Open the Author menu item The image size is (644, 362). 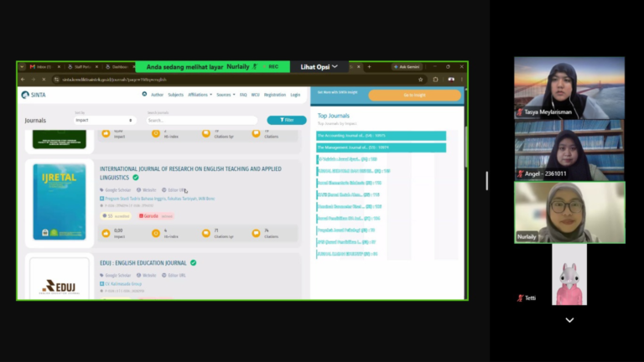157,95
